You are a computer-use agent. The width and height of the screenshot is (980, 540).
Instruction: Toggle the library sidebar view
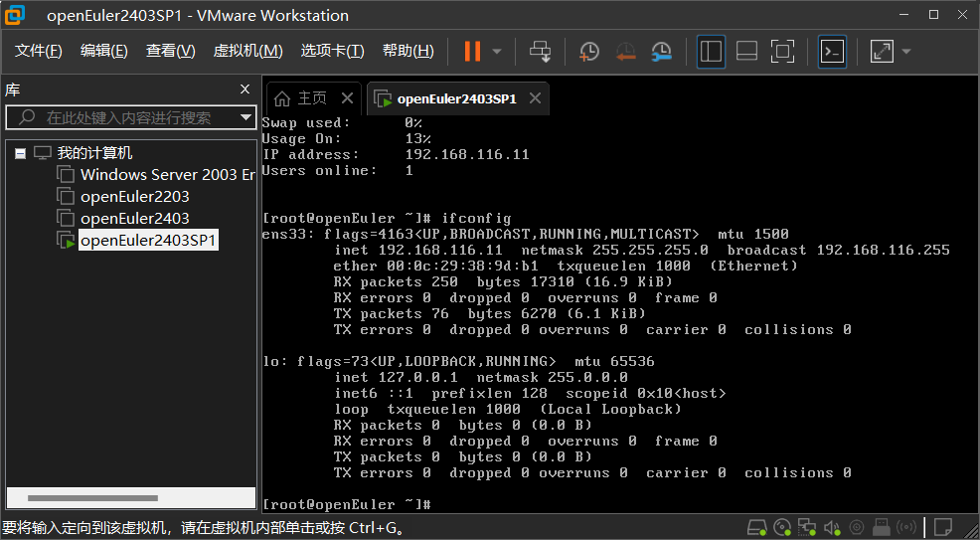coord(711,52)
